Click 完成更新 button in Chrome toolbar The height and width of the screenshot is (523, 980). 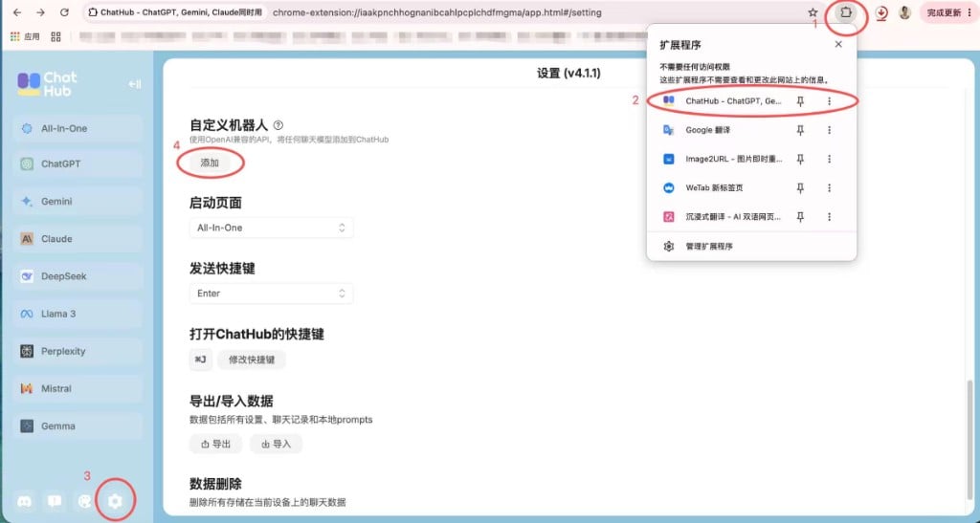pyautogui.click(x=945, y=12)
